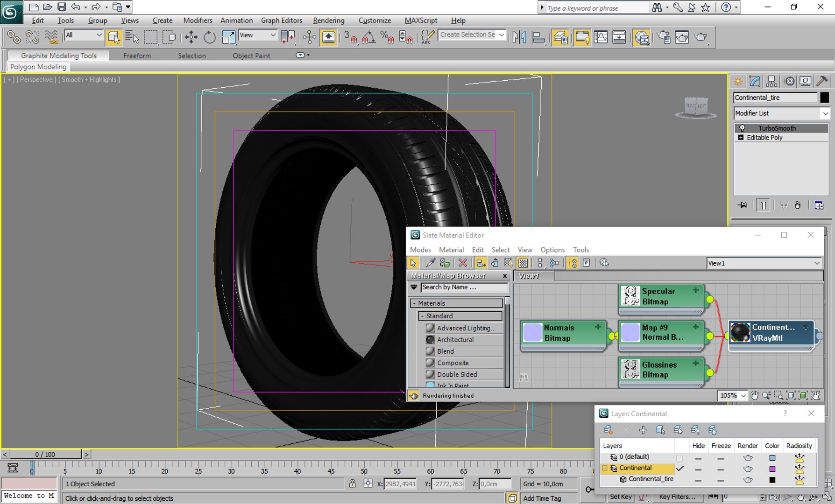Click black object color swatch beside name
The height and width of the screenshot is (504, 835).
click(825, 98)
